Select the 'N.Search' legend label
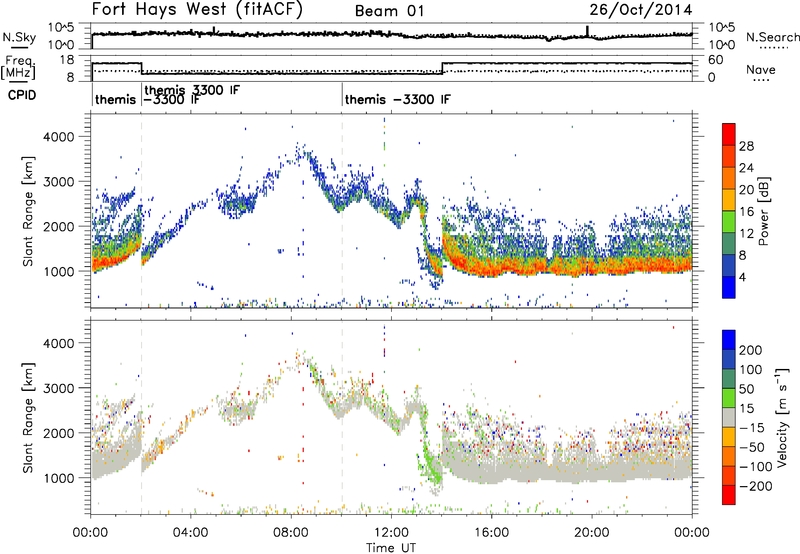 (x=773, y=37)
